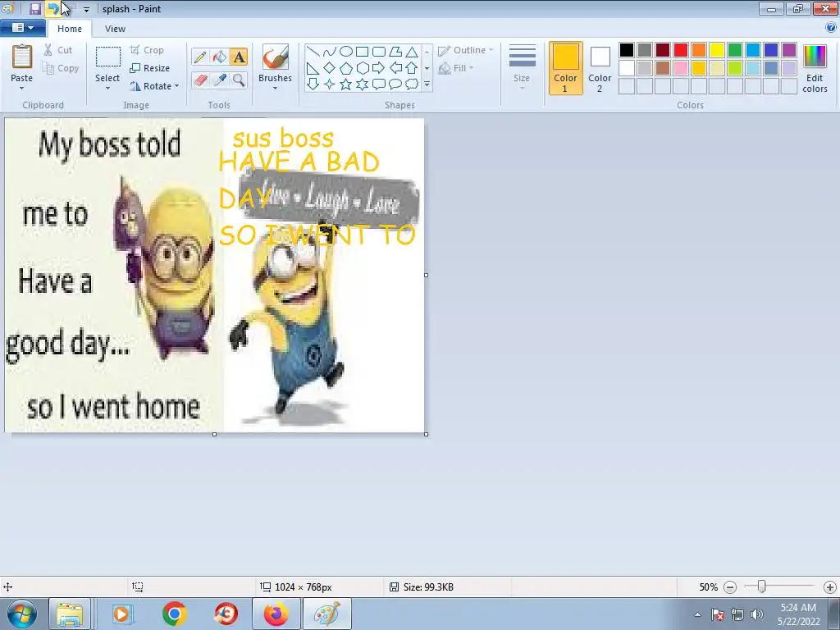The image size is (840, 630).
Task: Pick the Four-point star shape
Action: 330,84
